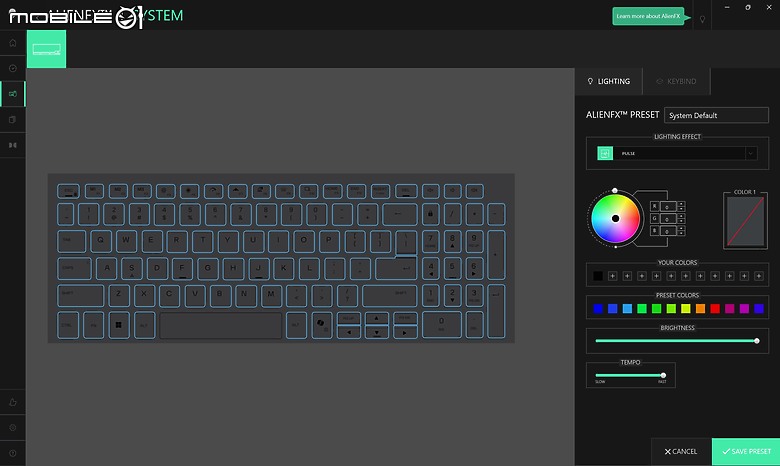Decrease the G value stepper
780x466 pixels.
pyautogui.click(x=681, y=220)
